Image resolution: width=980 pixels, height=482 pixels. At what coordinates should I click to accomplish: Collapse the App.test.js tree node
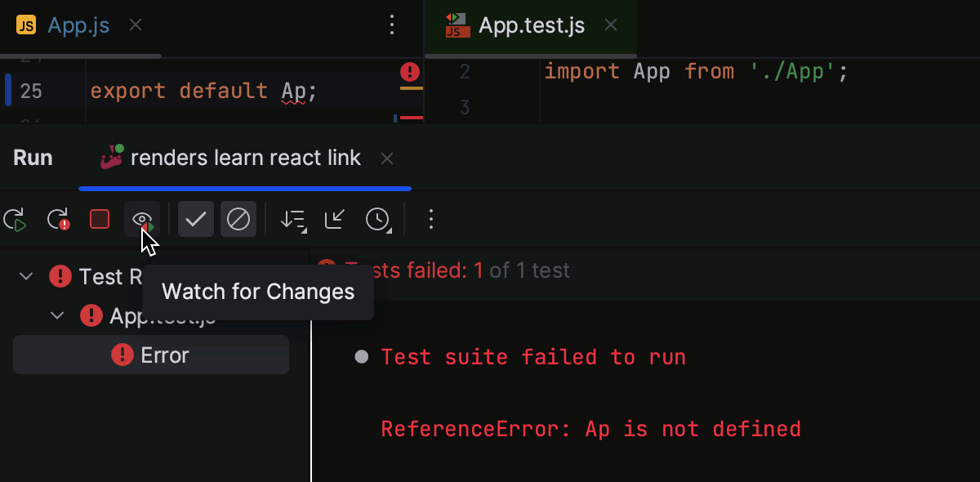[56, 315]
